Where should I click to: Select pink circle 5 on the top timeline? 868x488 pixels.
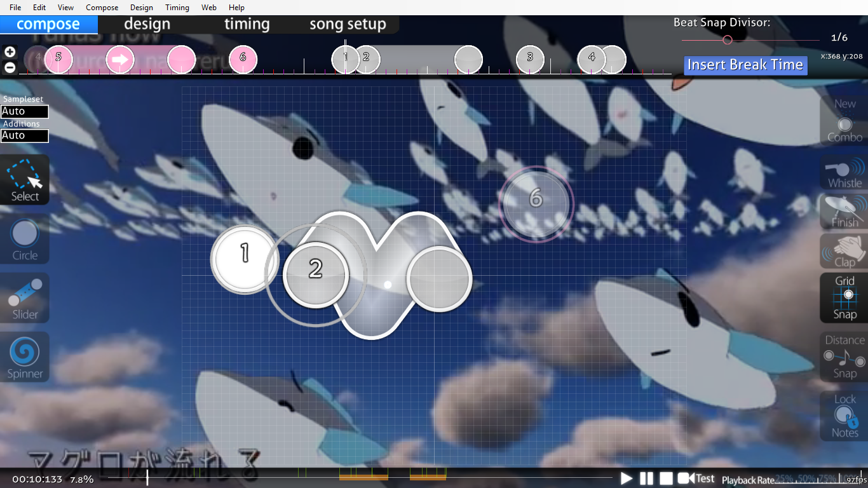[58, 59]
